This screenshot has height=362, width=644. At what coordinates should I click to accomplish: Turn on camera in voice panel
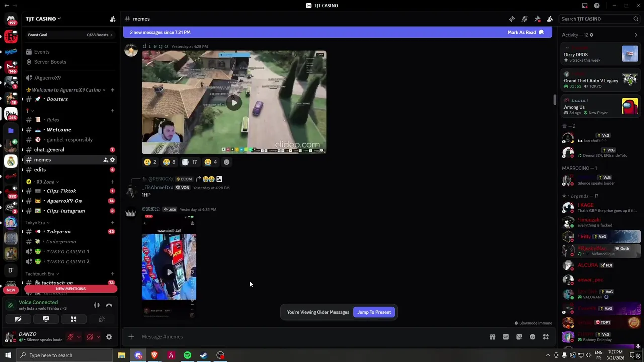[18, 319]
